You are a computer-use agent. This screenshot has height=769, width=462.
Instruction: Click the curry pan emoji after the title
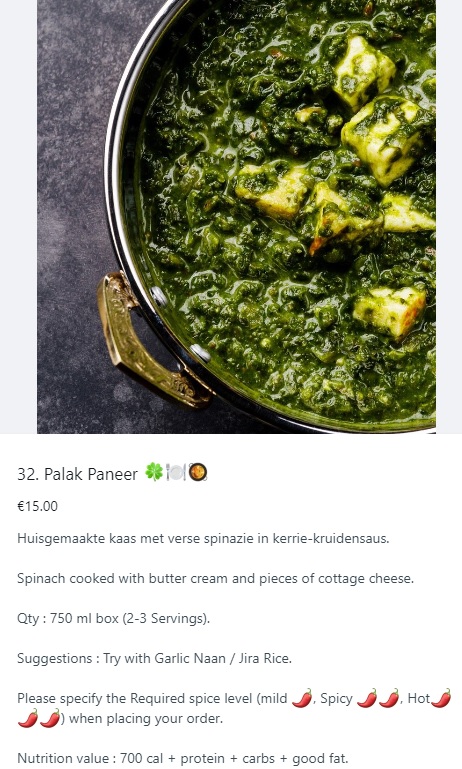pyautogui.click(x=198, y=473)
